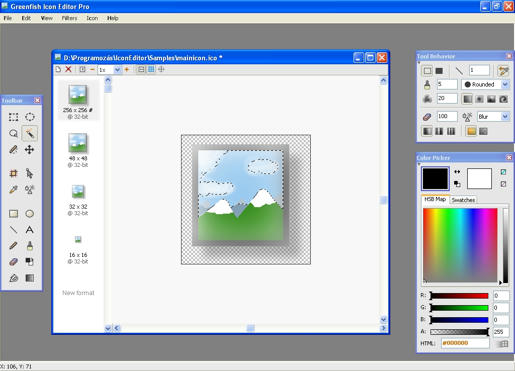Viewport: 515px width, 371px height.
Task: Click the eraser opacity field showing 100
Action: pos(447,116)
